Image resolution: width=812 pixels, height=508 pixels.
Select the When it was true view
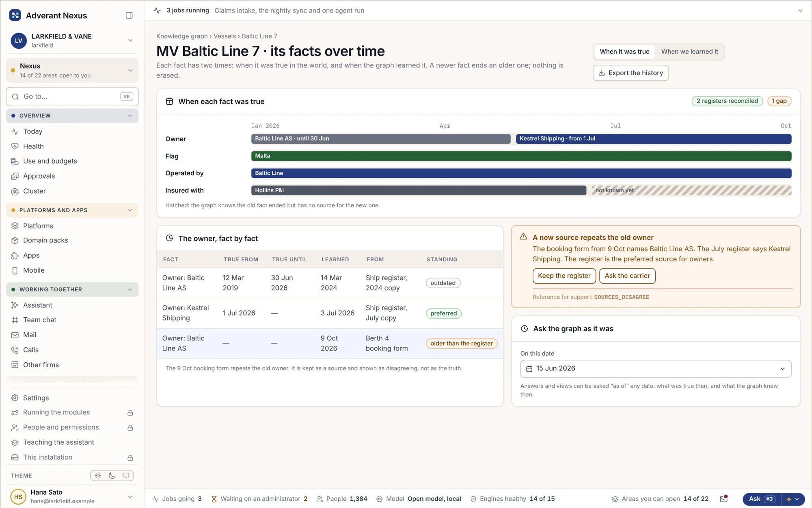(624, 52)
